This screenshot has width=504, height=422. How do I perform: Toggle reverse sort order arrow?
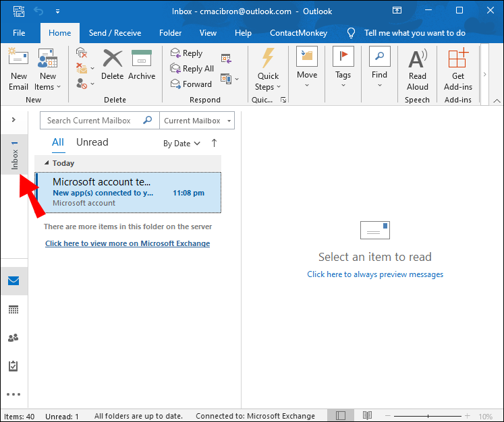(x=215, y=143)
